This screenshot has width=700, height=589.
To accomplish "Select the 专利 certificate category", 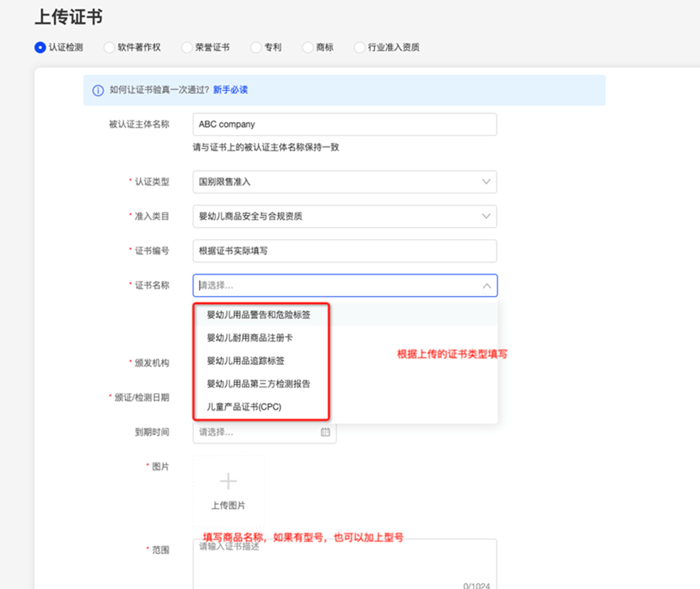I will 255,47.
